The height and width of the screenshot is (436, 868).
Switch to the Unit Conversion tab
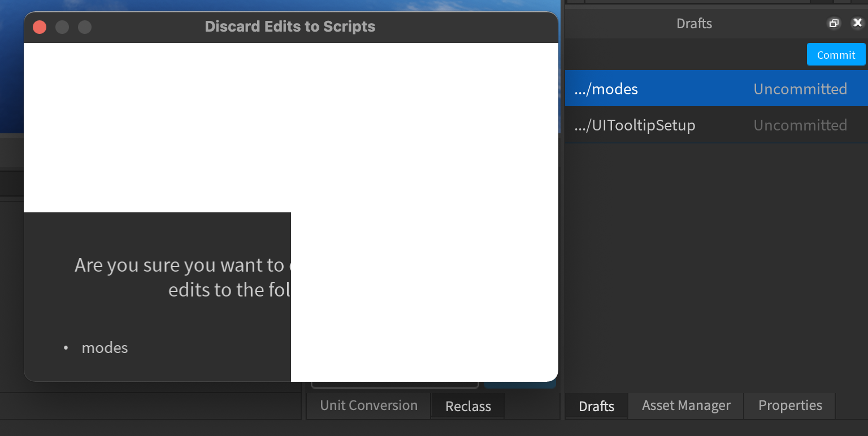(368, 406)
